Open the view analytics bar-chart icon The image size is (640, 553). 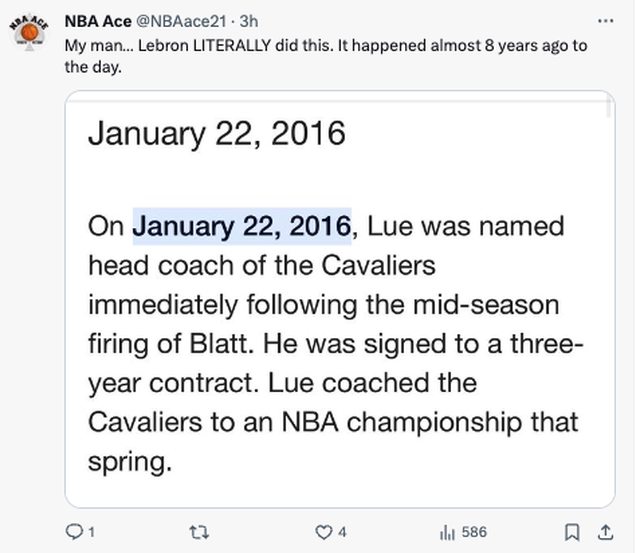[446, 532]
